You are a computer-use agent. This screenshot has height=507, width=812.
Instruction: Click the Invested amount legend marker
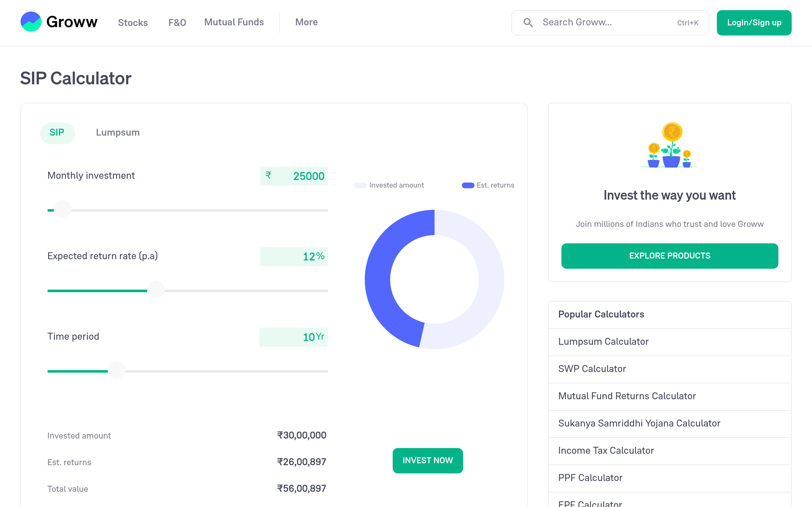point(360,185)
